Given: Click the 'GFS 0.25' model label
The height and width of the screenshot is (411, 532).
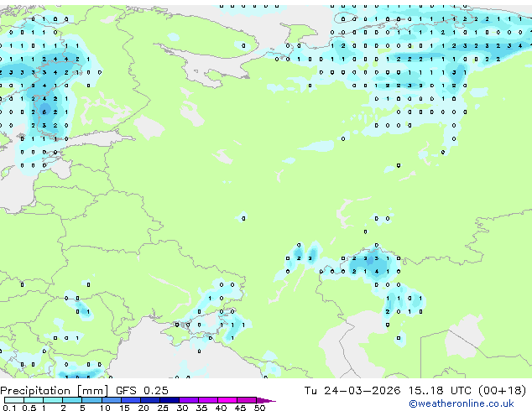Looking at the screenshot, I should click(142, 391).
